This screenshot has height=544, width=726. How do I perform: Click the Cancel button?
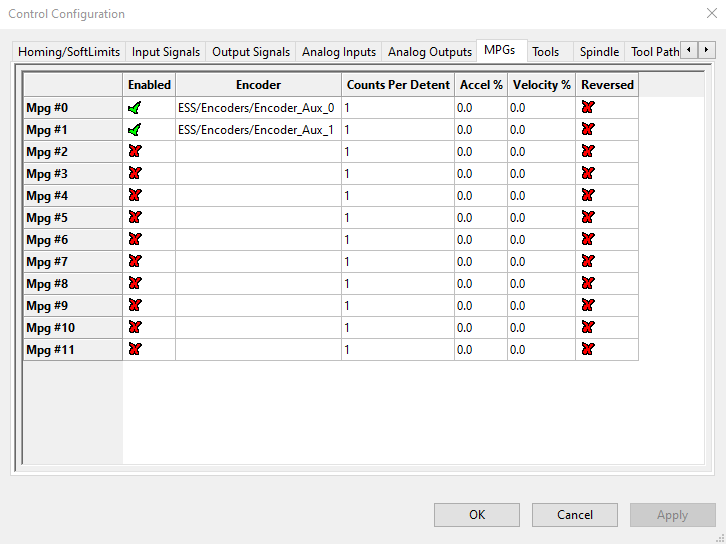(574, 515)
